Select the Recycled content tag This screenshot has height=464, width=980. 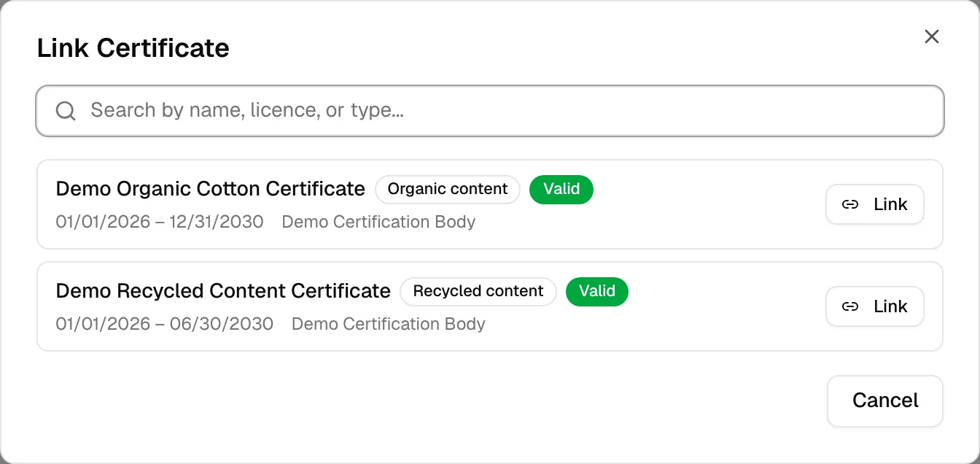tap(478, 291)
